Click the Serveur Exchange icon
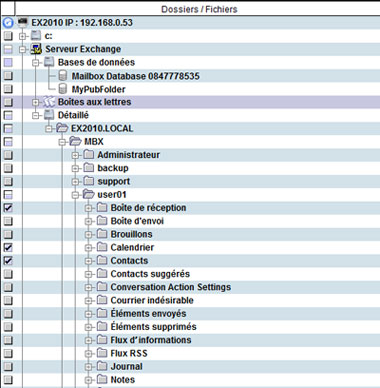380x388 pixels. [x=36, y=49]
